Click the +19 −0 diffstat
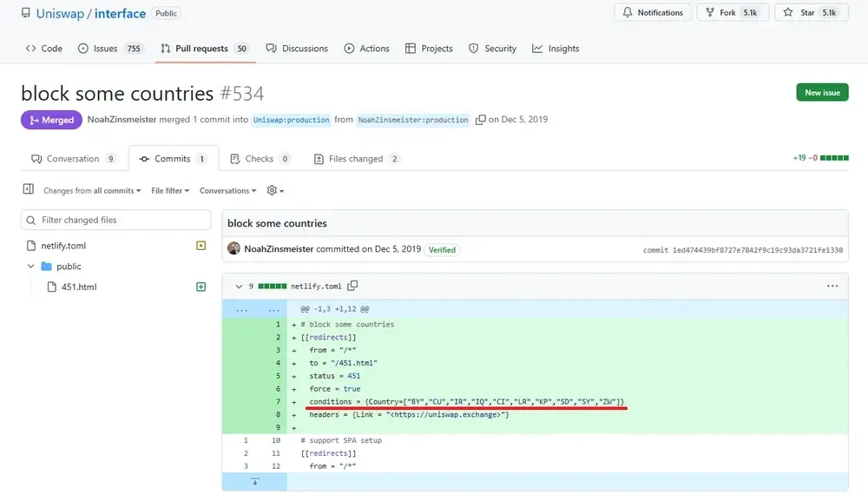The height and width of the screenshot is (495, 868). tap(820, 158)
